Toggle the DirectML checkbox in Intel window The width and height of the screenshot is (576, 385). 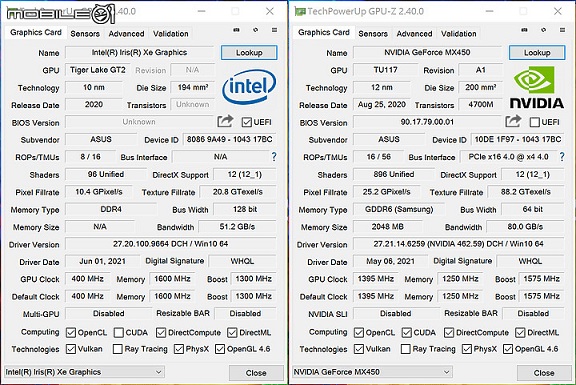(x=232, y=333)
